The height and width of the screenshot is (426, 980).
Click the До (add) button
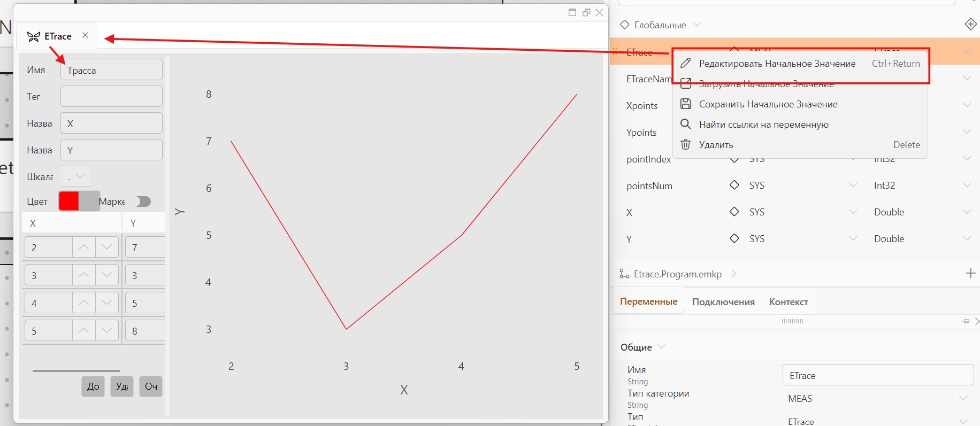[x=93, y=386]
